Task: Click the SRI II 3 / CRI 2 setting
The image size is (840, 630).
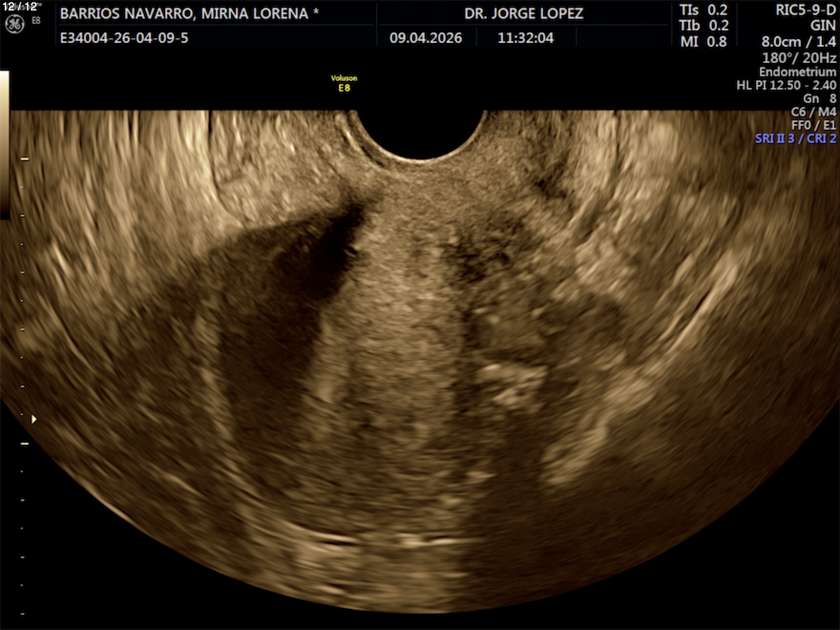Action: coord(795,138)
